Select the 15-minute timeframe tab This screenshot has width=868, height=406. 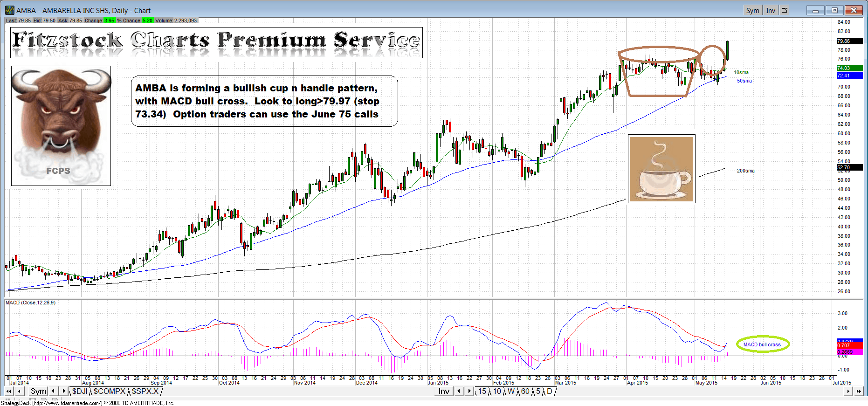(482, 392)
